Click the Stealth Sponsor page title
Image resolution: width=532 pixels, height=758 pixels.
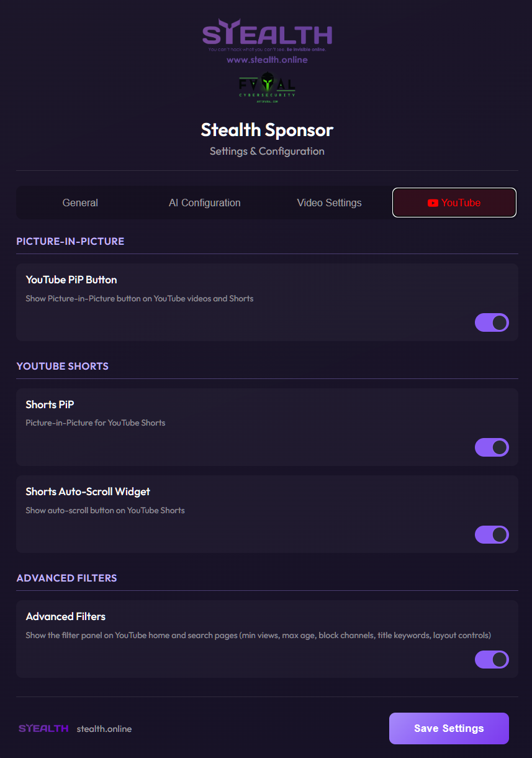click(x=267, y=130)
